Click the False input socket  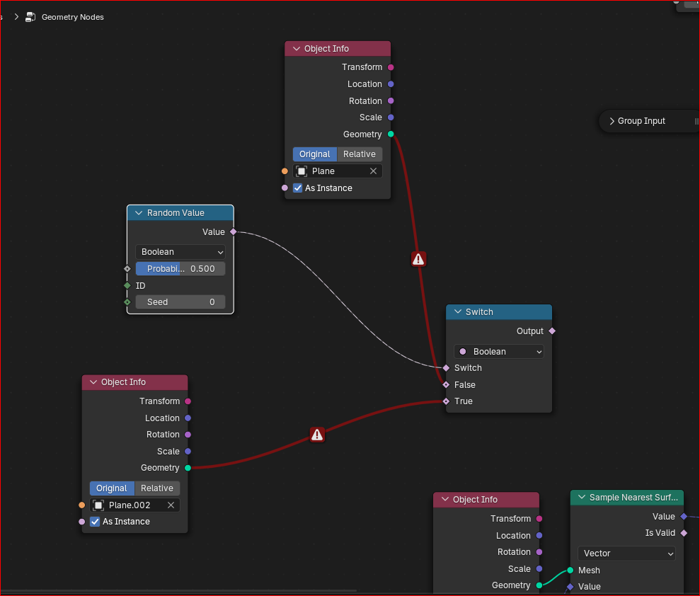446,384
